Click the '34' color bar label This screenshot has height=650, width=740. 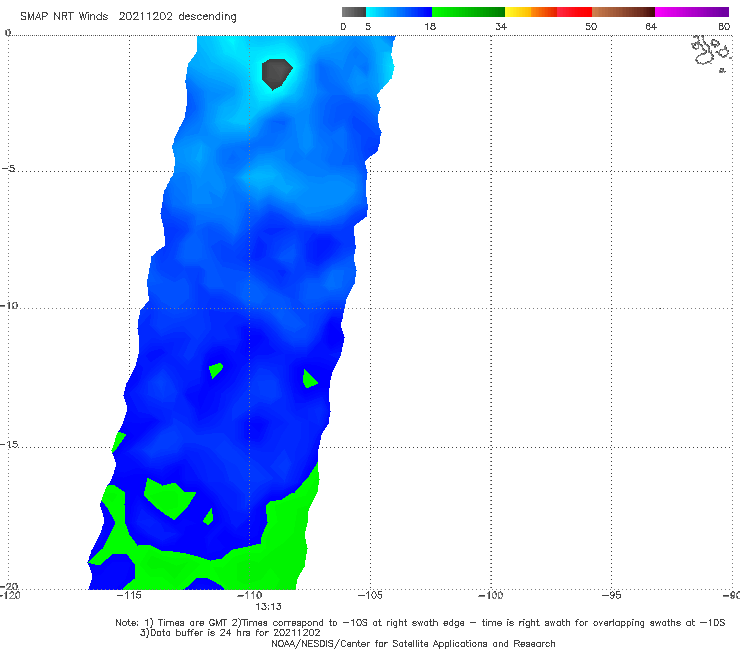point(501,26)
